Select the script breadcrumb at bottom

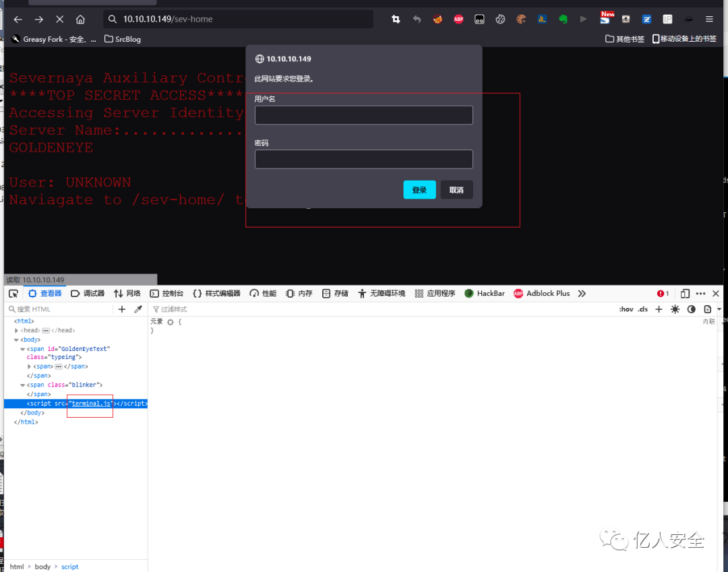click(69, 567)
